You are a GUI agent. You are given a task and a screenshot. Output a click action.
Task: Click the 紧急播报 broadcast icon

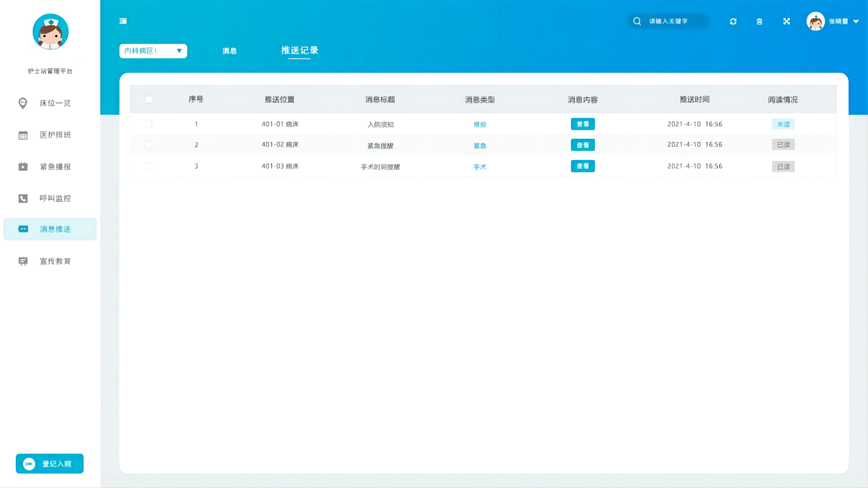23,167
